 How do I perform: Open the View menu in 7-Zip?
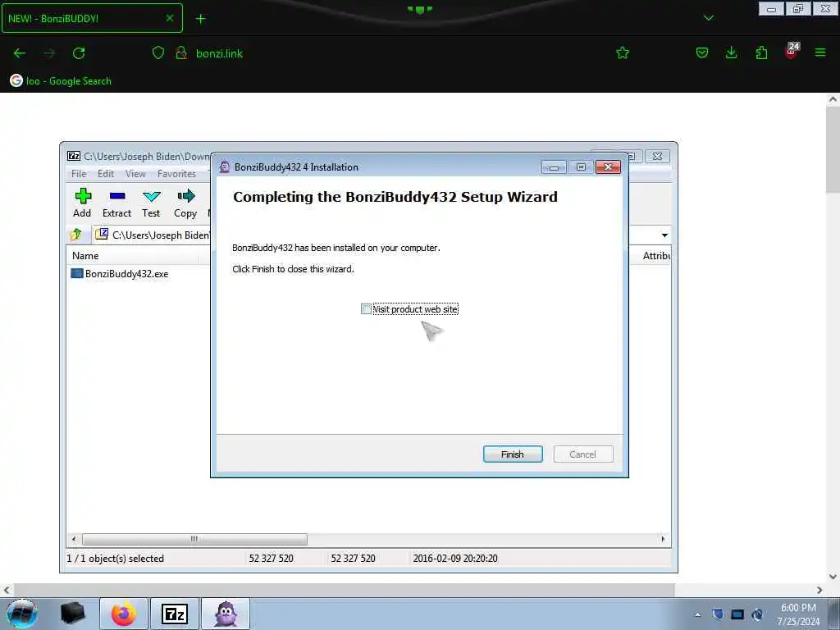point(135,174)
